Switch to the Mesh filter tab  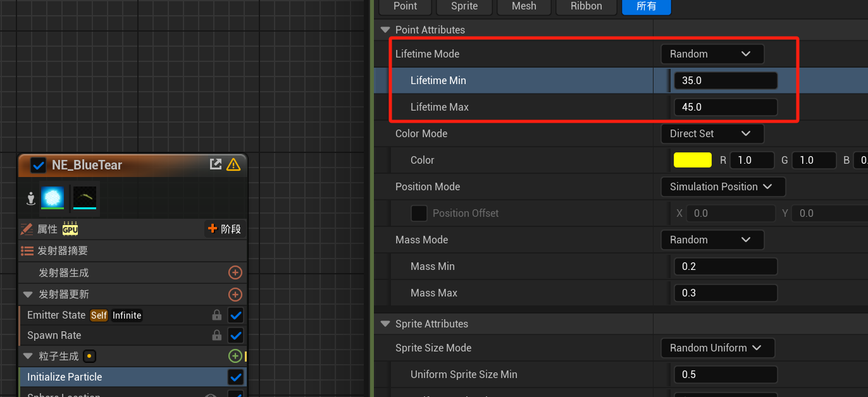coord(524,6)
